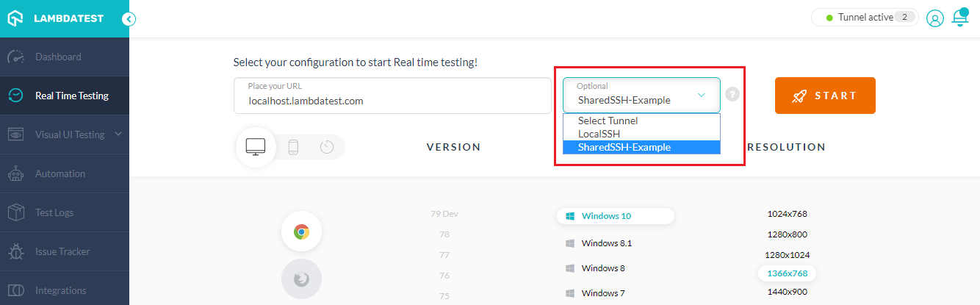Viewport: 980px width, 305px height.
Task: Select Windows 8.1 operating system
Action: coord(606,243)
